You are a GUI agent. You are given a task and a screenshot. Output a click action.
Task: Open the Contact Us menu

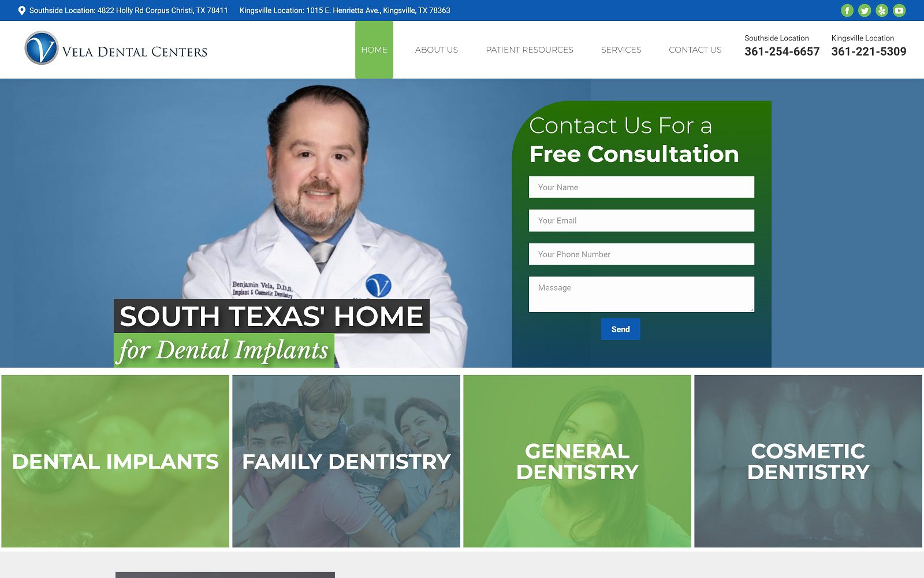pyautogui.click(x=695, y=50)
